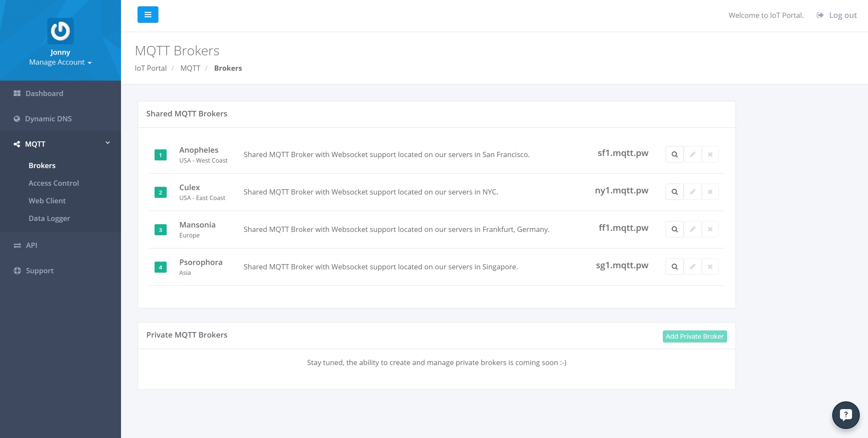Edit the Mansonia broker (pencil icon)

(693, 229)
